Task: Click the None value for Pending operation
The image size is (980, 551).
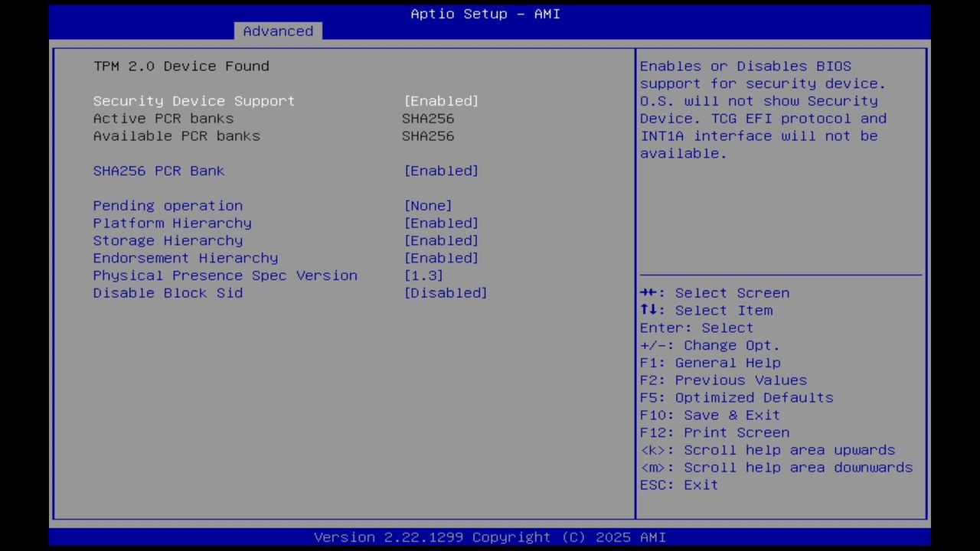Action: point(428,205)
